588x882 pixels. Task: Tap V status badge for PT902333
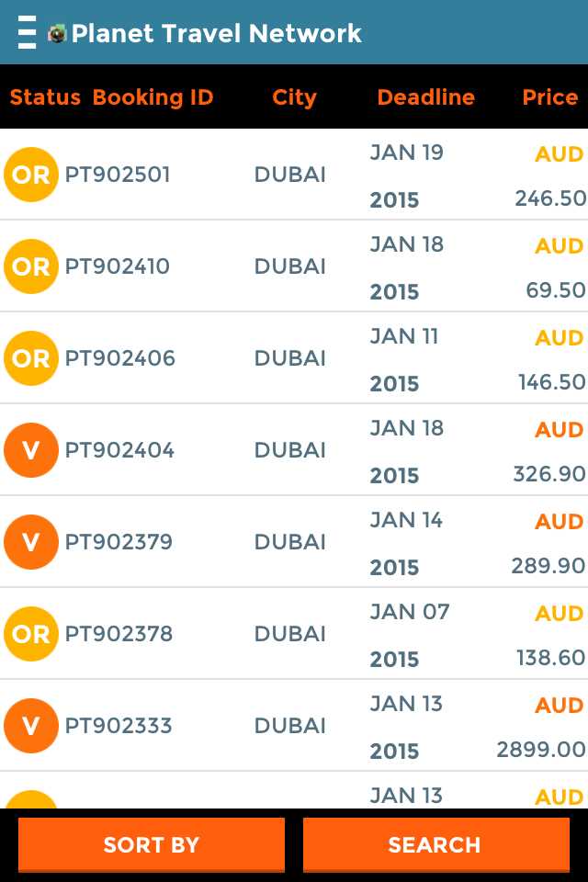(31, 726)
